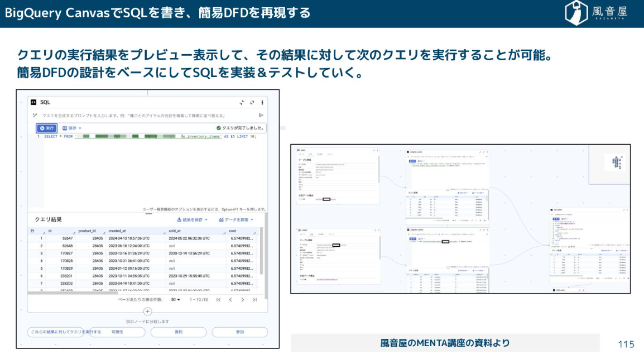Click the plus icon to branch a node
Image resolution: width=644 pixels, height=359 pixels.
pyautogui.click(x=147, y=312)
